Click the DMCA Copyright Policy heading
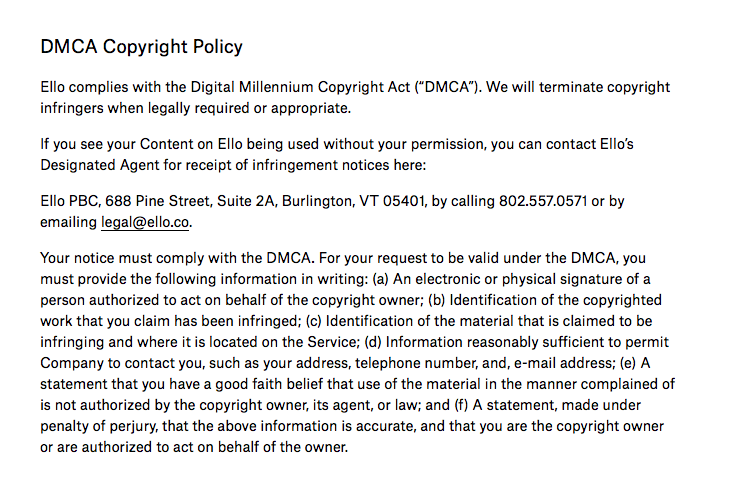The height and width of the screenshot is (492, 731). [x=142, y=47]
